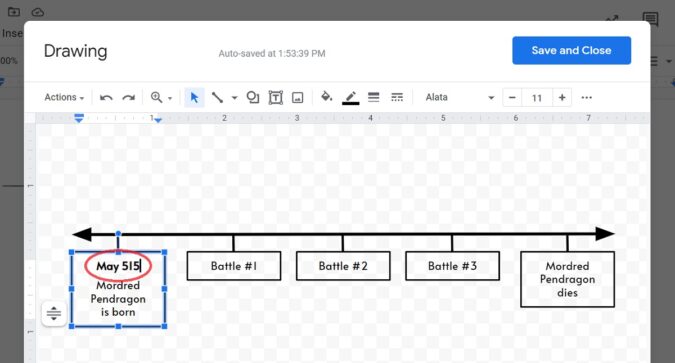Open the Alata font dropdown
675x363 pixels.
(459, 97)
